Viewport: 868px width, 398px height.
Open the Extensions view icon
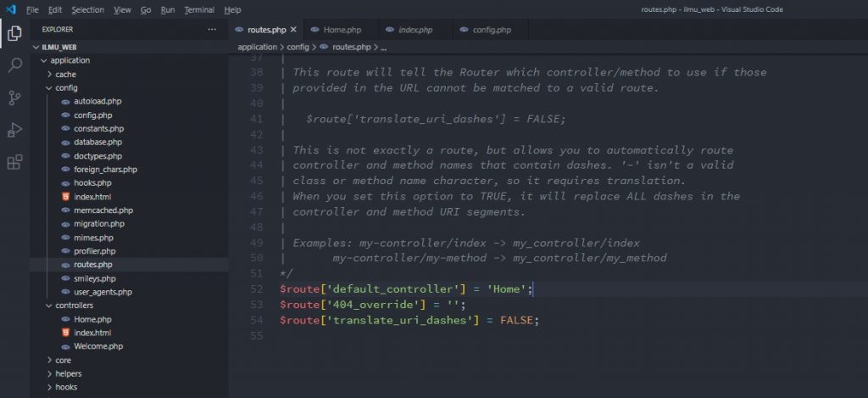click(x=14, y=162)
